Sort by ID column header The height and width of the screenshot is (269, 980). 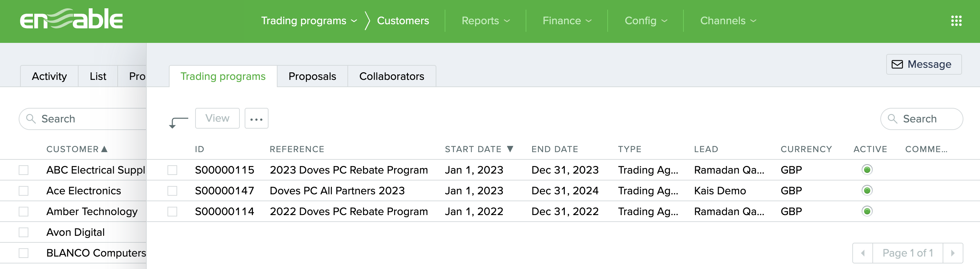click(x=199, y=149)
